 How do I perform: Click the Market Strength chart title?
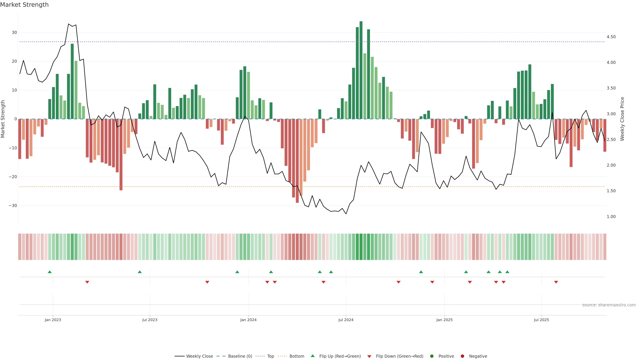tap(24, 5)
